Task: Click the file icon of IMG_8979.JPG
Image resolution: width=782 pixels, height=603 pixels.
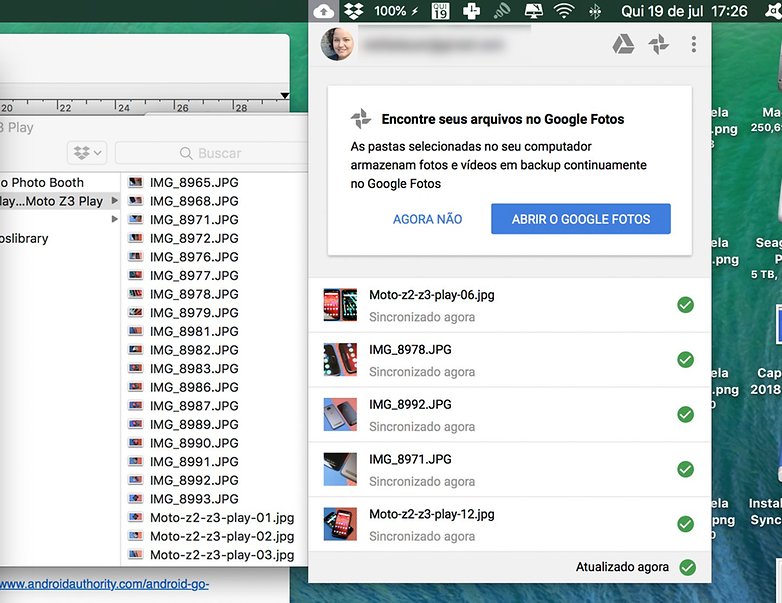Action: pos(136,312)
